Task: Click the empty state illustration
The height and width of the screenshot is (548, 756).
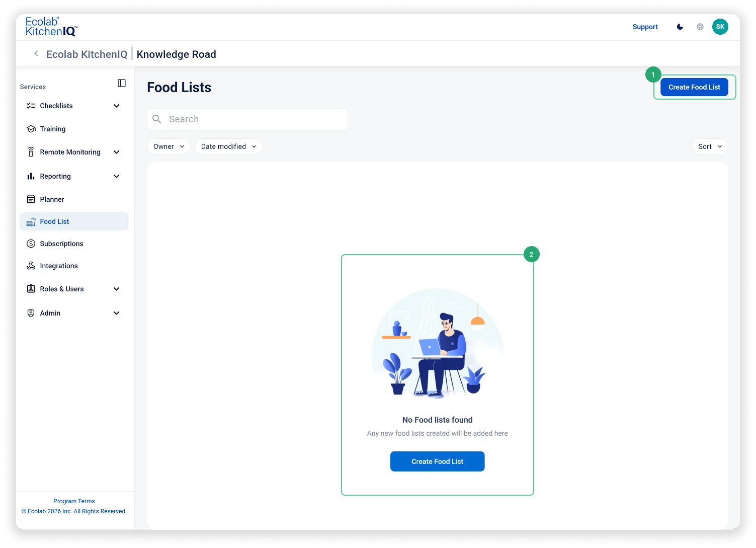Action: point(438,343)
